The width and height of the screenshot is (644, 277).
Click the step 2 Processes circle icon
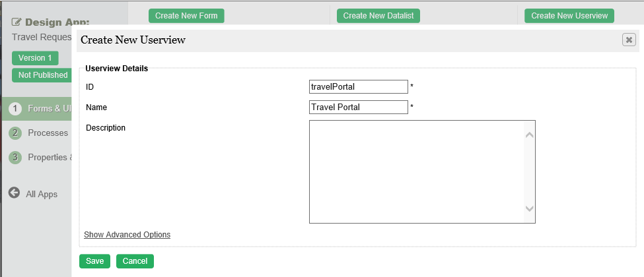click(15, 133)
